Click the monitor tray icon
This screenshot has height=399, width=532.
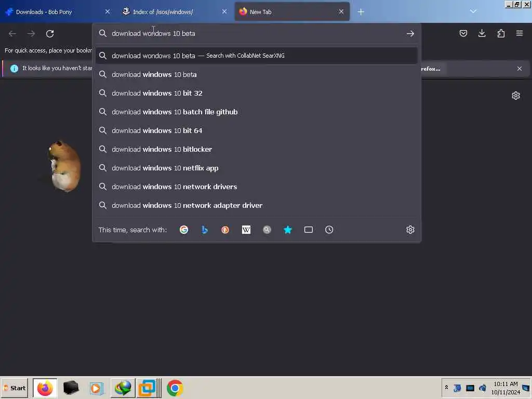(x=470, y=388)
